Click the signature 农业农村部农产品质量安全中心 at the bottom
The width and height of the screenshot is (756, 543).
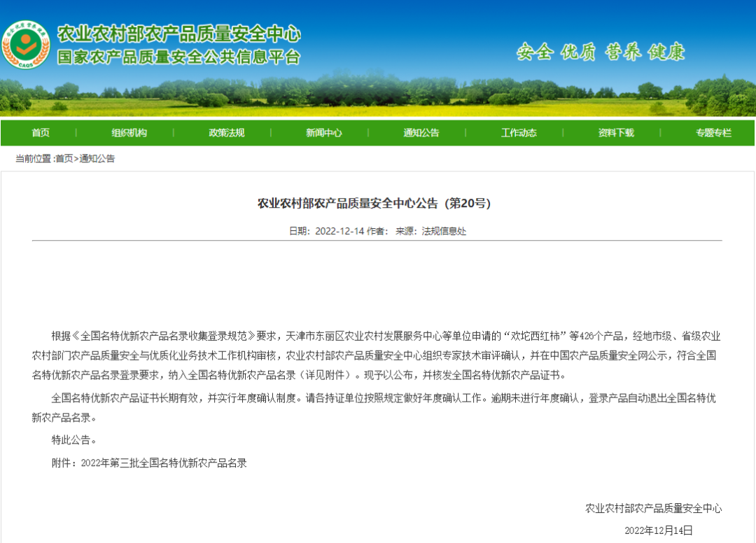coord(653,508)
